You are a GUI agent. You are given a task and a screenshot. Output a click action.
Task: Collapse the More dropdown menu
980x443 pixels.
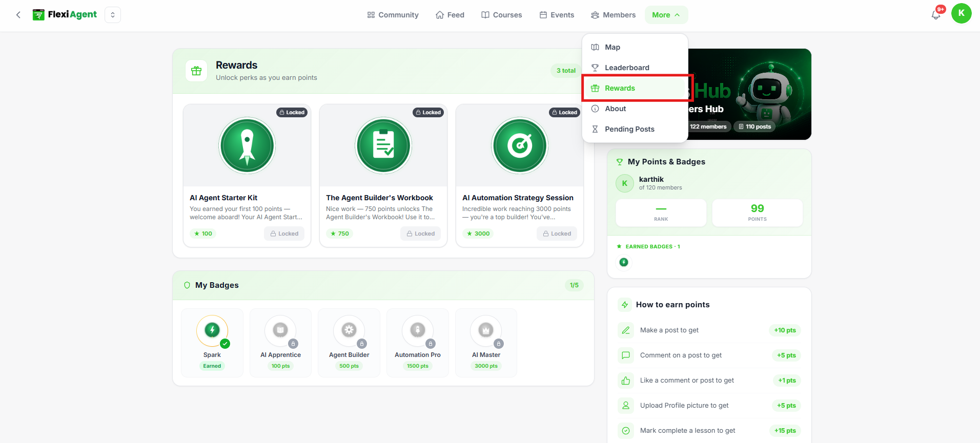666,15
